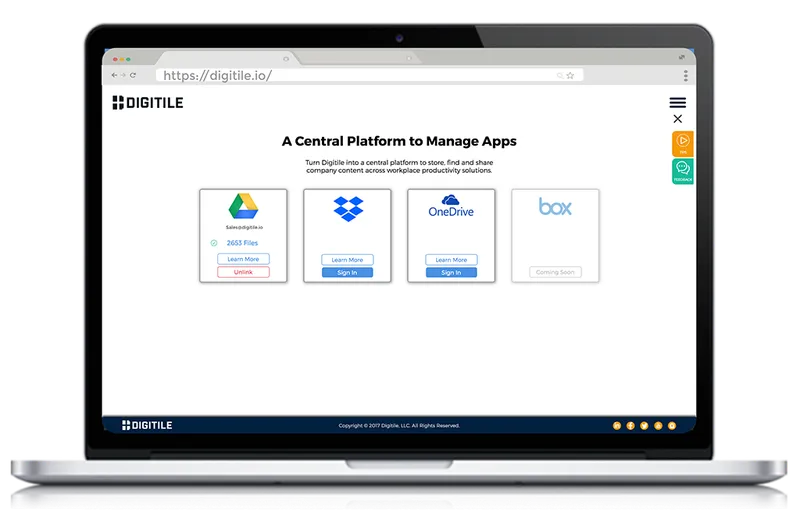The image size is (800, 513).
Task: Sign In to OneDrive
Action: click(452, 273)
